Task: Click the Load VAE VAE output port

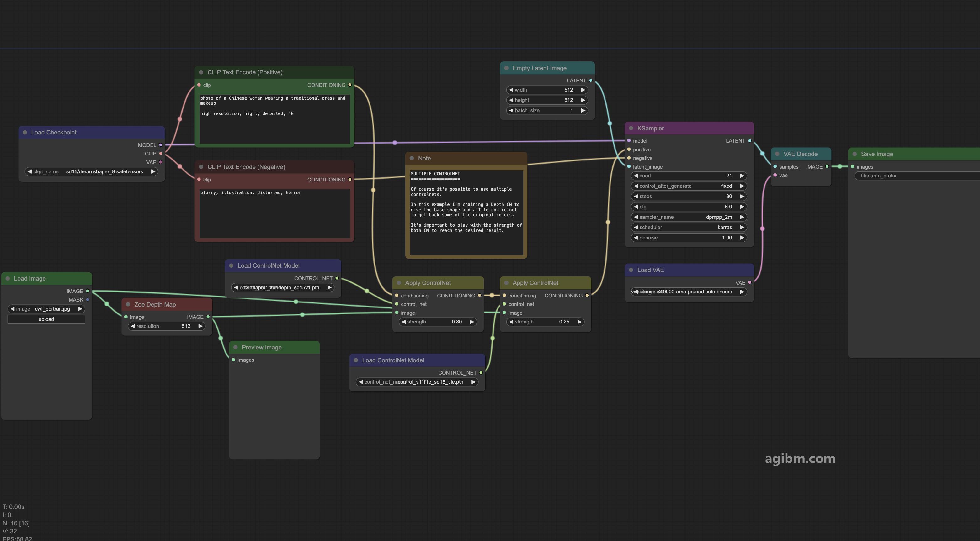Action: coord(749,282)
